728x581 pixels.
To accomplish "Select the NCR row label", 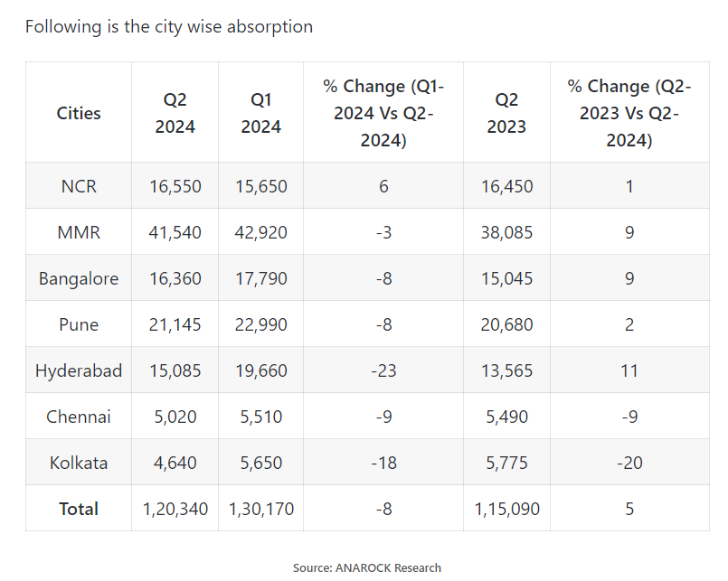I will point(79,187).
